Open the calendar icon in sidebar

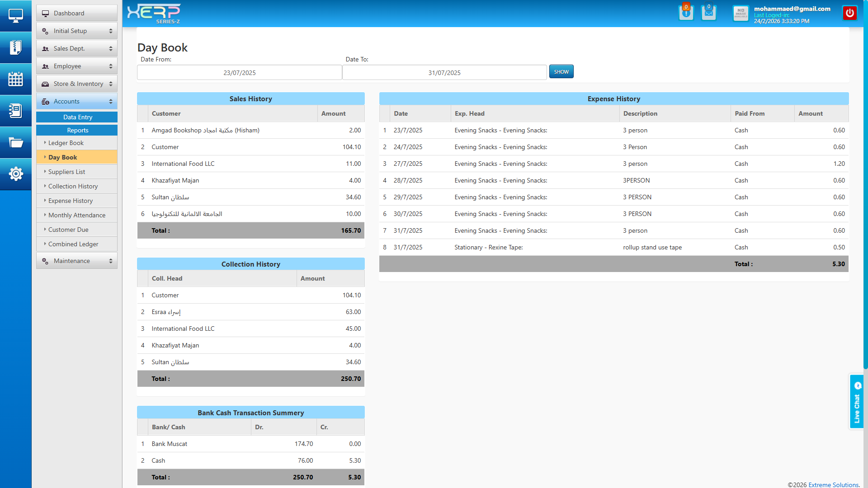(15, 79)
